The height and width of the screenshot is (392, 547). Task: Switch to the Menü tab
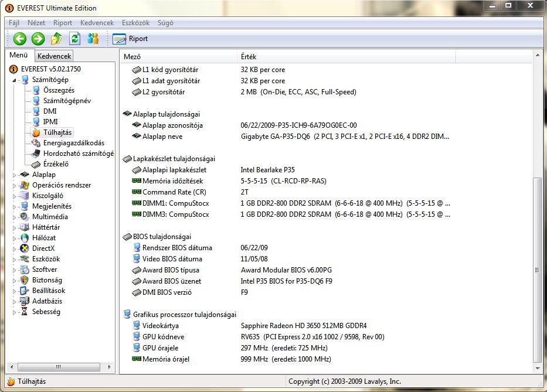click(19, 55)
